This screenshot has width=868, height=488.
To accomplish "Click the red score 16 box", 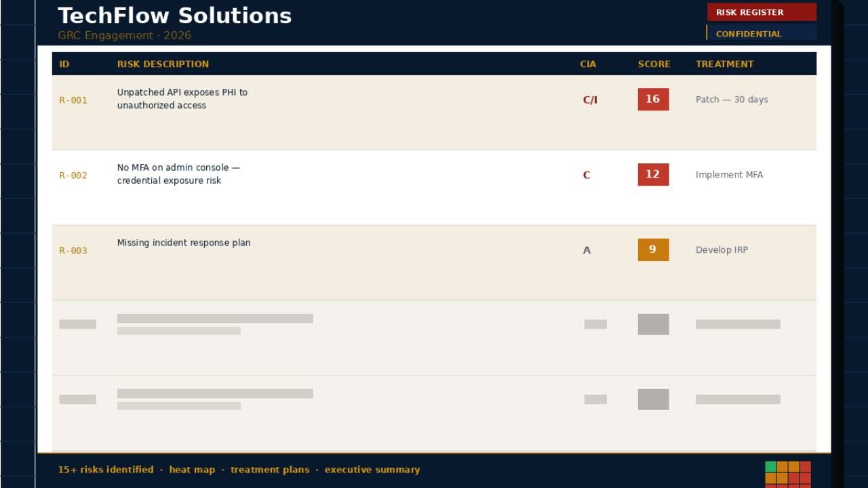I will (653, 99).
